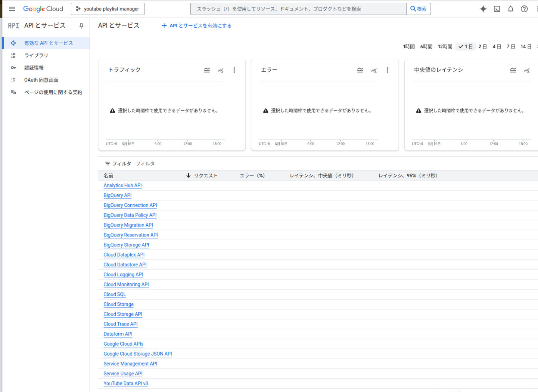The image size is (538, 392).
Task: Open BigQuery API link
Action: point(118,195)
